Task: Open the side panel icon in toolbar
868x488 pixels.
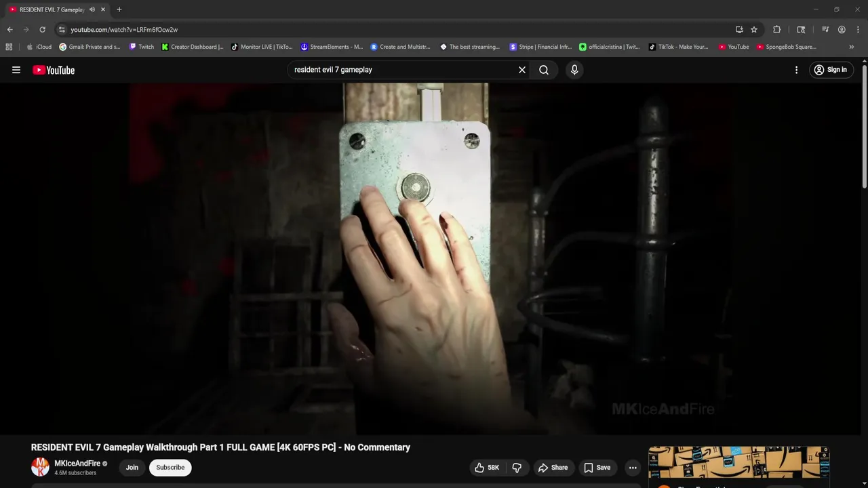Action: pyautogui.click(x=801, y=30)
